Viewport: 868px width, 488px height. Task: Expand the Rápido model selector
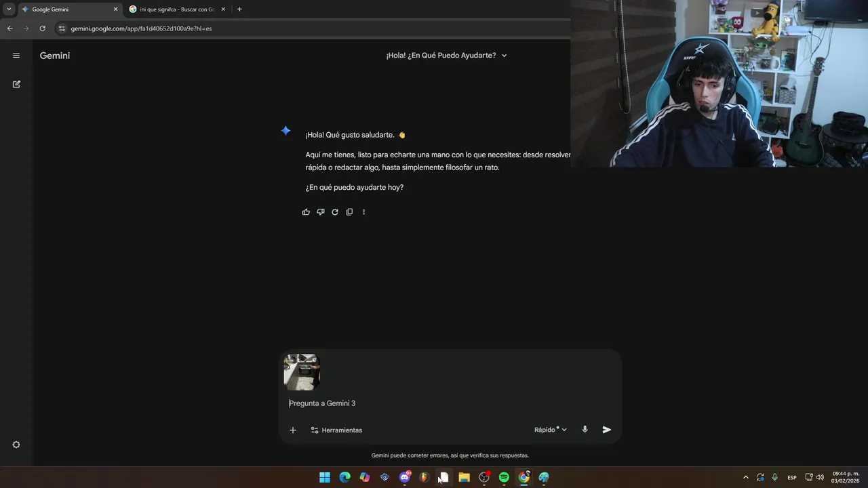[x=550, y=430]
